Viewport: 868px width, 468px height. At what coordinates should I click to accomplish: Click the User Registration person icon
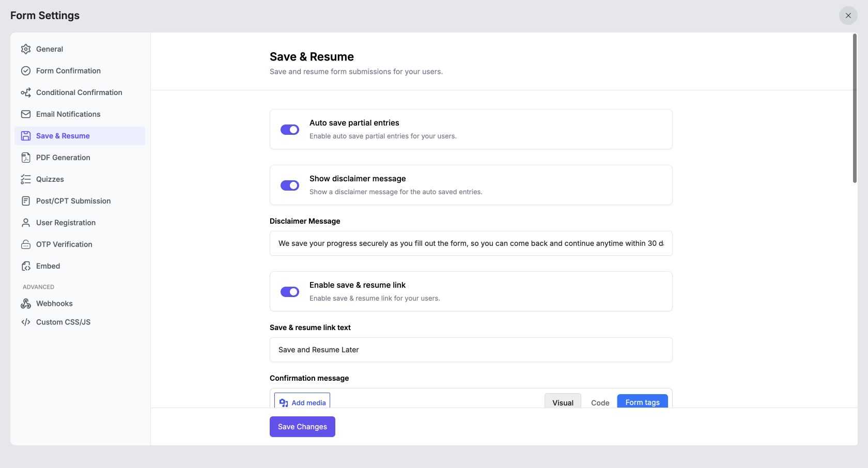(x=26, y=223)
